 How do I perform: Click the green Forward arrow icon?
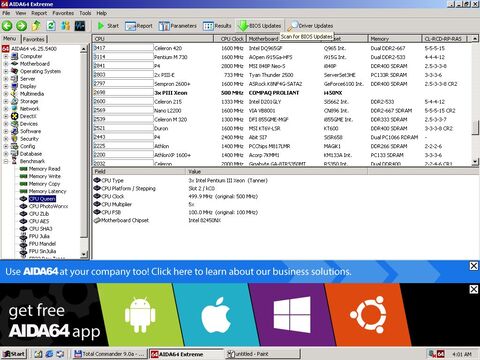coord(22,26)
